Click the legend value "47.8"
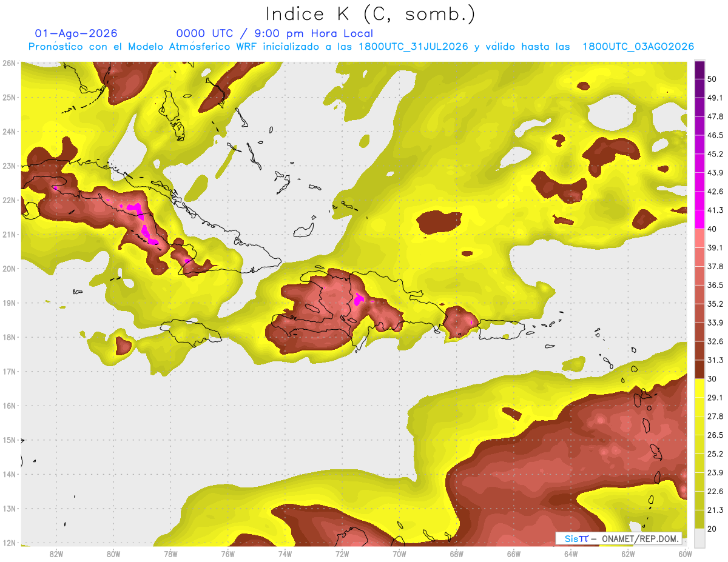 [x=715, y=116]
